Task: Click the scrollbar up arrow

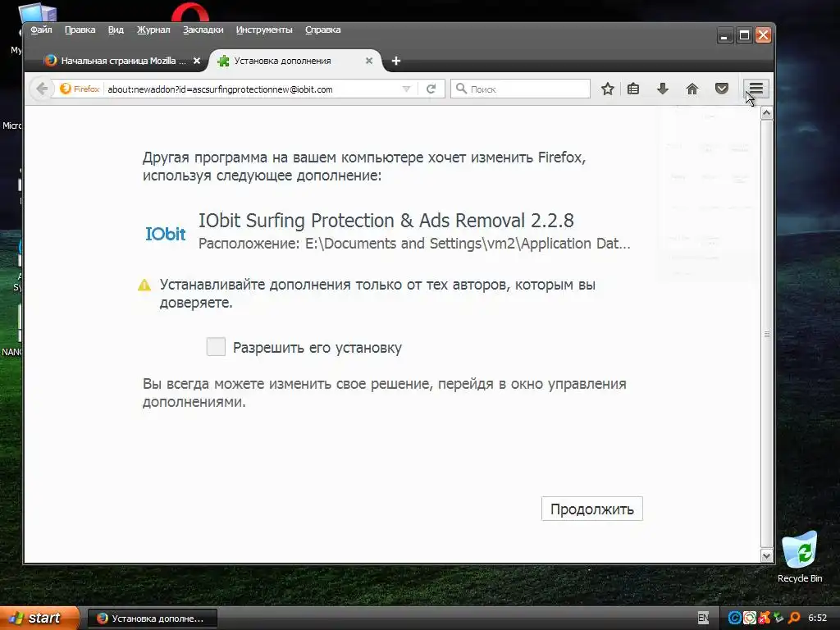Action: coord(767,113)
